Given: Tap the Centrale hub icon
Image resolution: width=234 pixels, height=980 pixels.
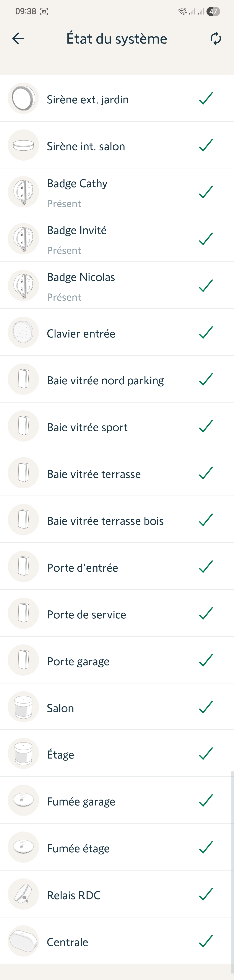Looking at the screenshot, I should (23, 941).
